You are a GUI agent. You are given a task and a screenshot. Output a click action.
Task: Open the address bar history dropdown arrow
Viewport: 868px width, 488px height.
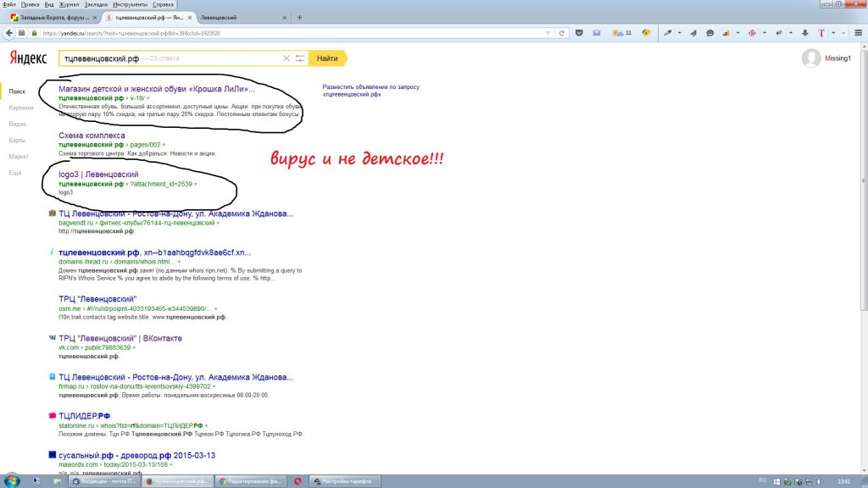click(548, 33)
